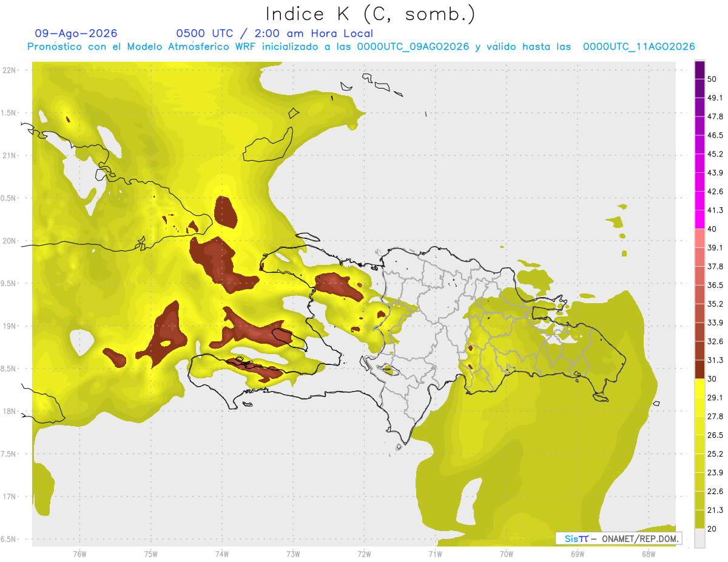
Task: Click the olive color bar segment between 20 and 21.3
Action: click(x=699, y=519)
